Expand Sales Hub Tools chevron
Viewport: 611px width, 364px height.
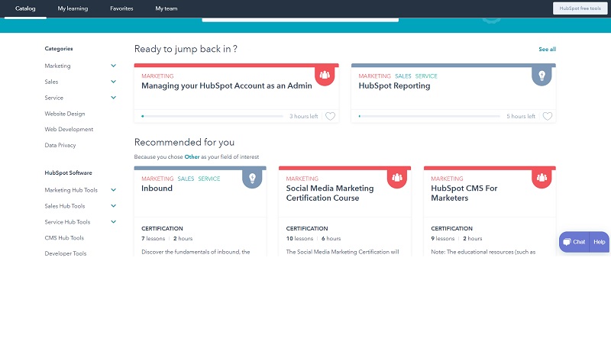click(113, 206)
